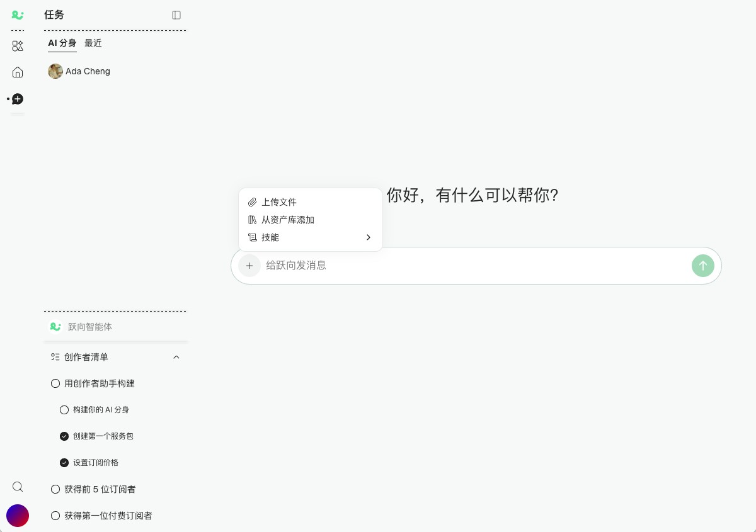Switch to the AI 分身 tab
The width and height of the screenshot is (756, 532).
coord(62,43)
